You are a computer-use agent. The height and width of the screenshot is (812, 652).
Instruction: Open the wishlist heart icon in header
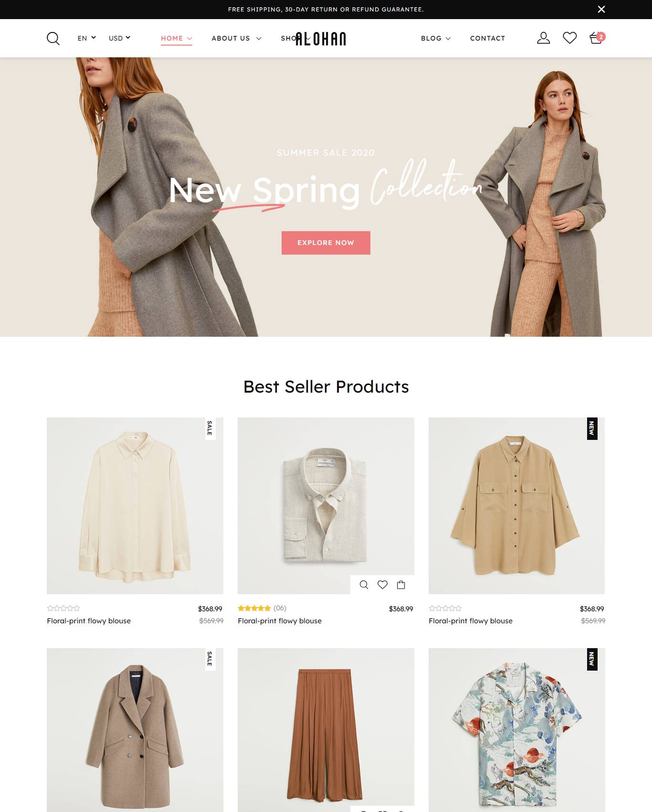(x=569, y=38)
